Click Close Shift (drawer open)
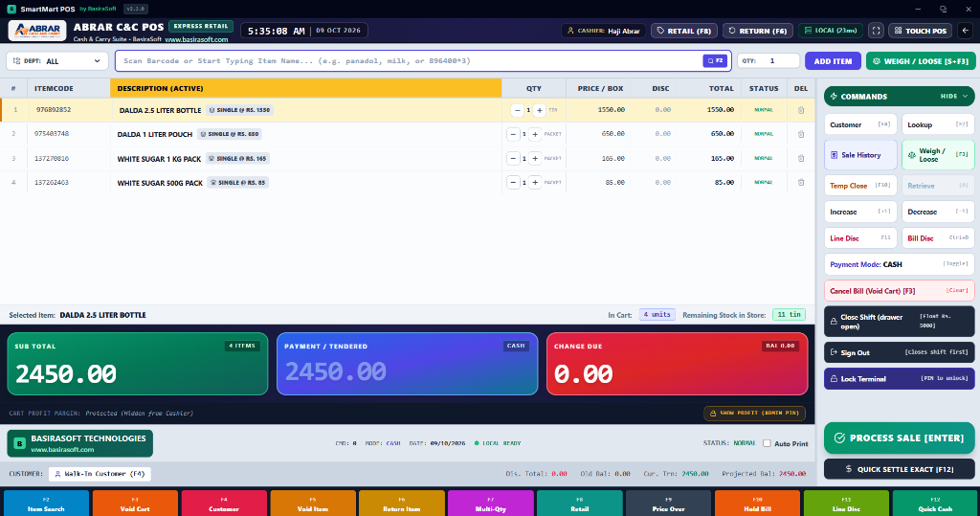The image size is (980, 516). pyautogui.click(x=899, y=322)
